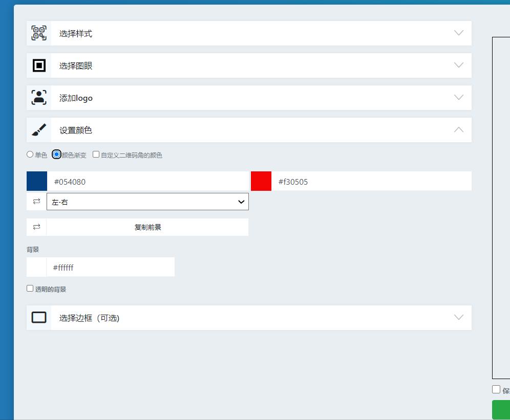The image size is (510, 420).
Task: Click the eye-shape icon next to 选择图眼
Action: (38, 65)
